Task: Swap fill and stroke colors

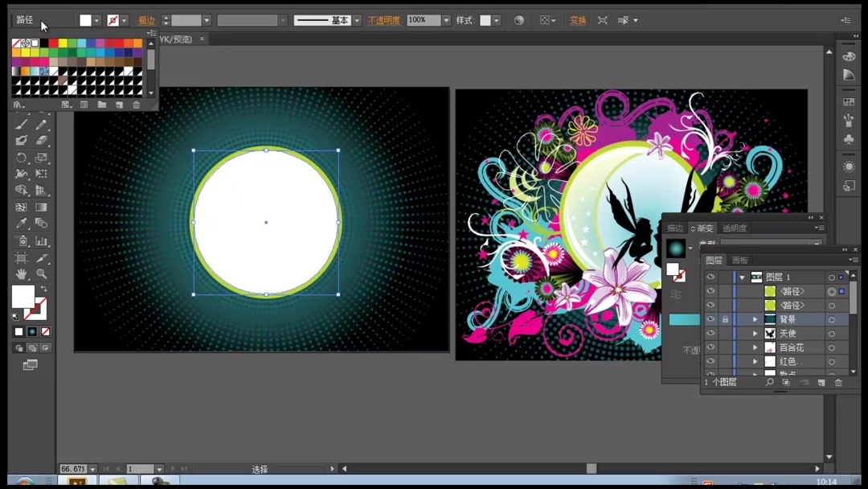Action: [43, 289]
